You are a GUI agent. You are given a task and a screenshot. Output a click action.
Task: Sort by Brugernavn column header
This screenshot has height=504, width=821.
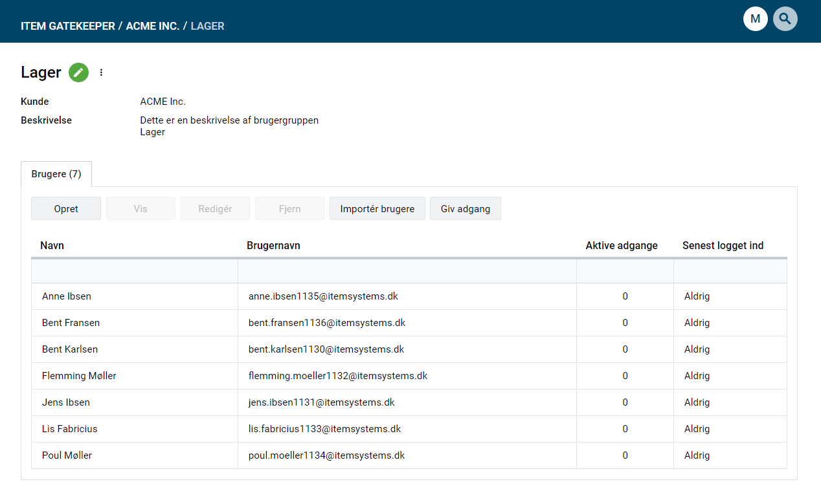click(x=273, y=246)
